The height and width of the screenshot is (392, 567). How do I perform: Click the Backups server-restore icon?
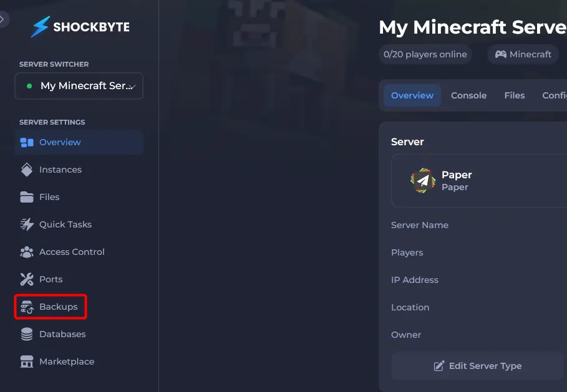coord(27,307)
